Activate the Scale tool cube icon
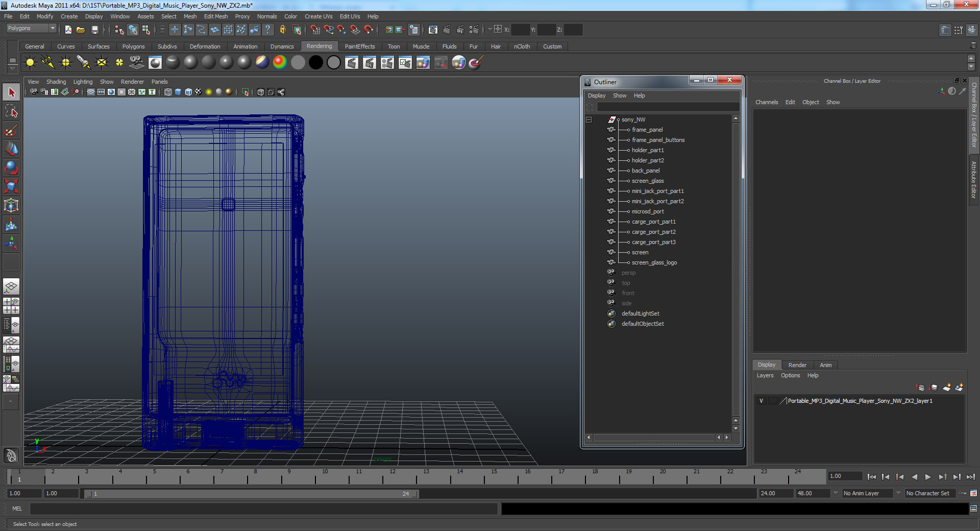 coord(11,186)
